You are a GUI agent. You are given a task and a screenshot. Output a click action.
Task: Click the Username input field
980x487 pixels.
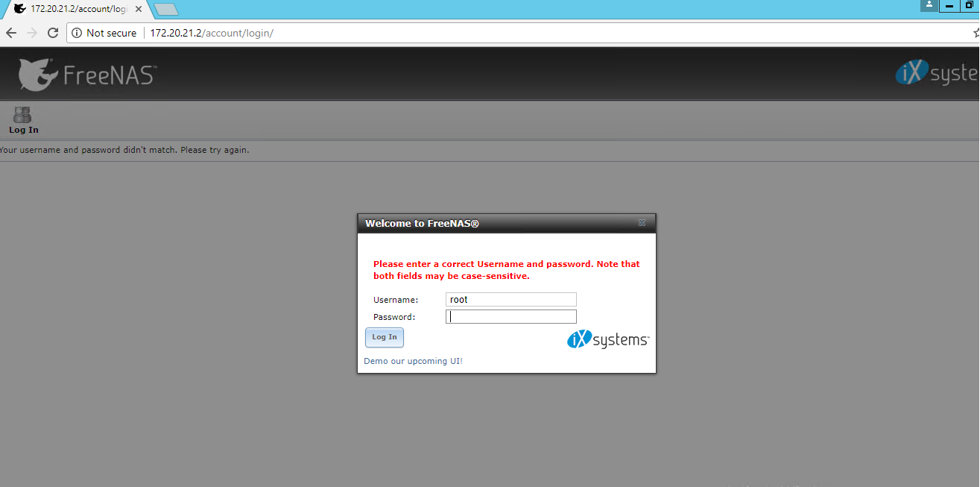tap(511, 300)
